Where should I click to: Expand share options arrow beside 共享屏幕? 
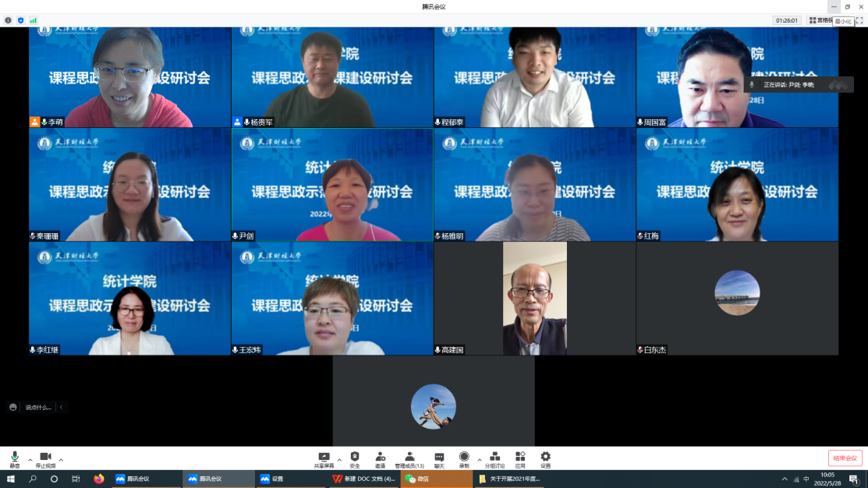click(339, 460)
